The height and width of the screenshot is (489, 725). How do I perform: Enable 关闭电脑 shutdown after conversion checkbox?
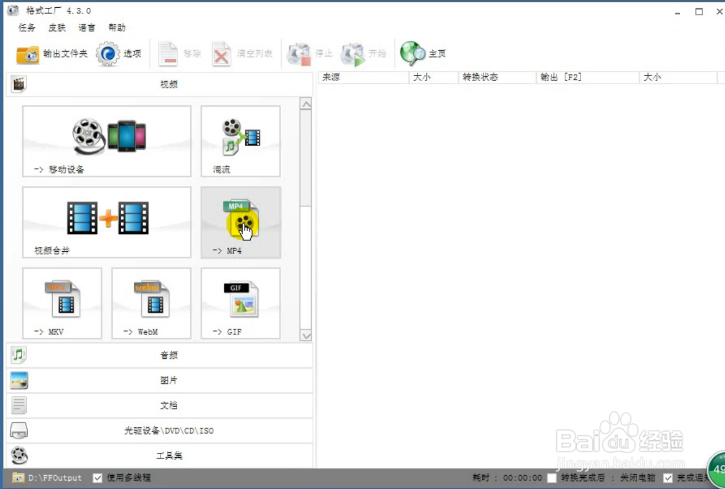tap(552, 478)
